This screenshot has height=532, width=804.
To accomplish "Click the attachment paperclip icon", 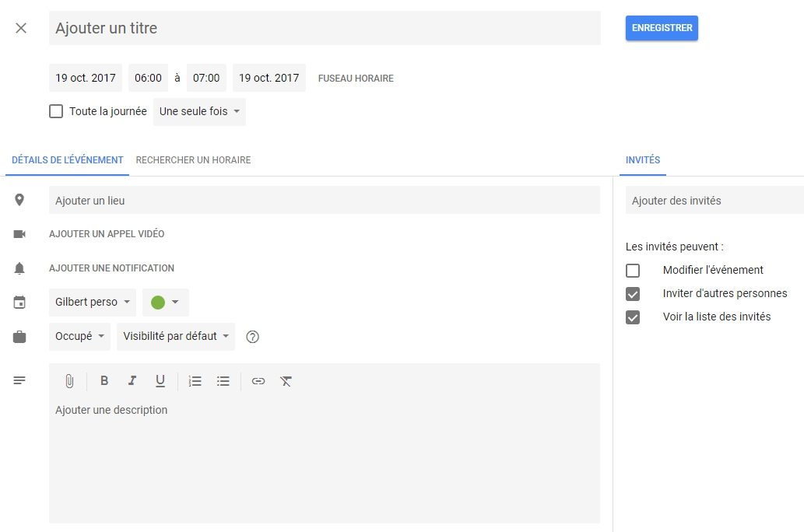I will (x=69, y=381).
